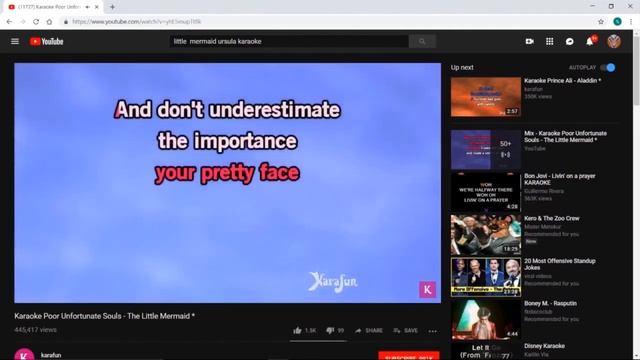Open the karafun channel name link

point(51,355)
